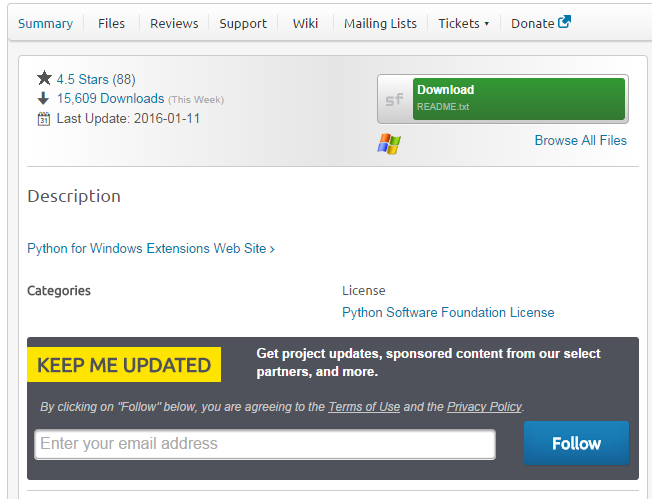
Task: Go to the Support tab
Action: pos(243,24)
